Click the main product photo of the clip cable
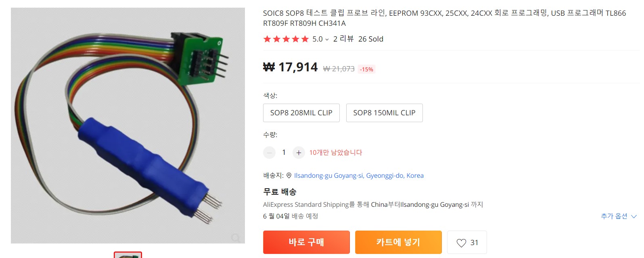Image resolution: width=644 pixels, height=258 pixels. pyautogui.click(x=128, y=125)
